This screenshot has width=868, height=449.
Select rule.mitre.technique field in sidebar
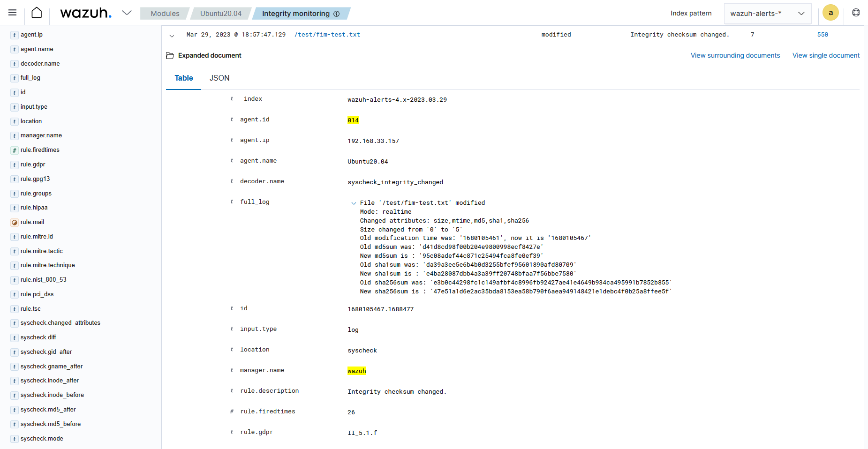coord(47,265)
